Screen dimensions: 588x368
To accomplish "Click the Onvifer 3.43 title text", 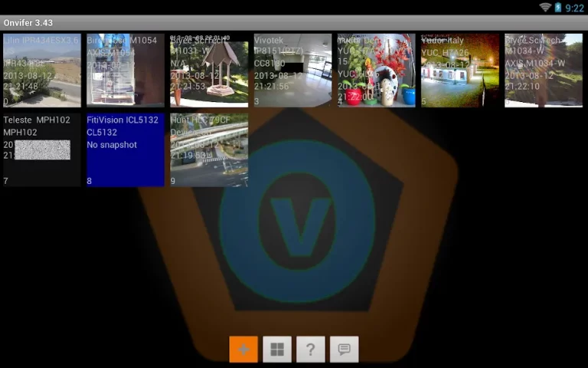I will 28,23.
